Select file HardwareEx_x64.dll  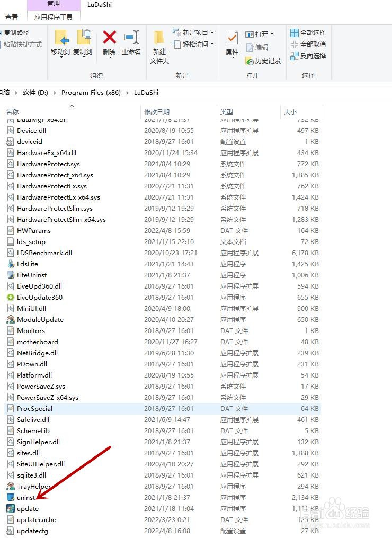click(x=47, y=152)
